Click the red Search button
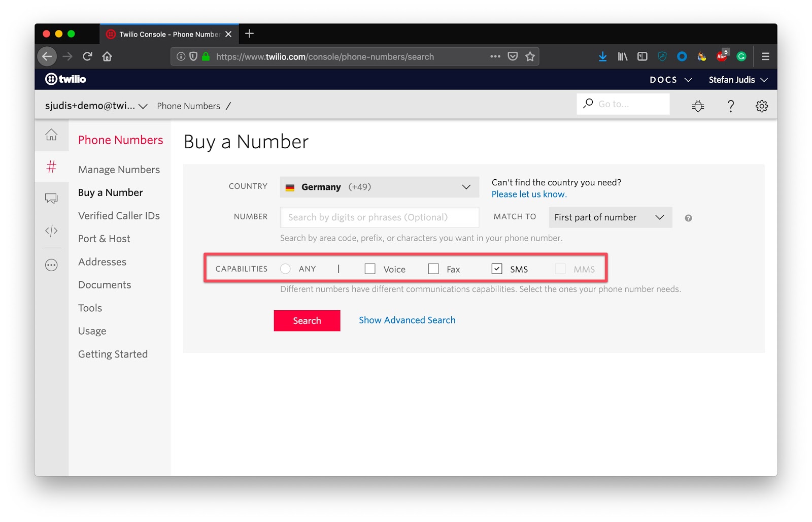Image resolution: width=812 pixels, height=522 pixels. coord(307,321)
